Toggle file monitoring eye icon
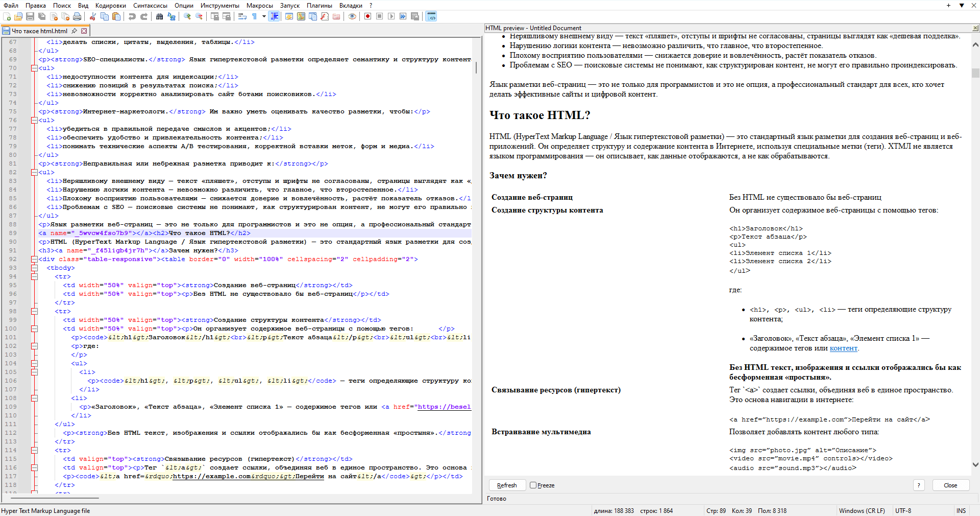Viewport: 980px width, 516px height. 352,16
